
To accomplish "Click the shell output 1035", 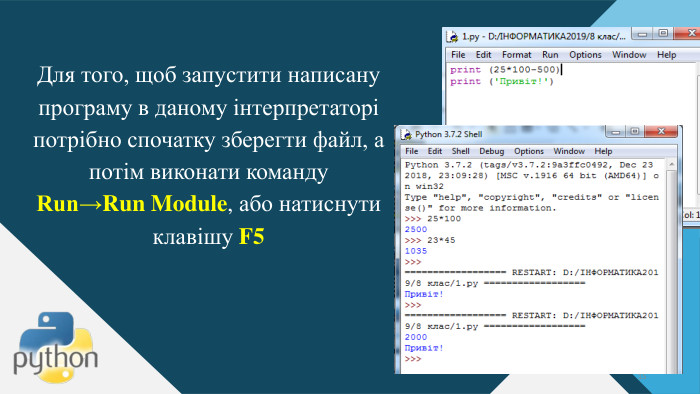I will (416, 251).
